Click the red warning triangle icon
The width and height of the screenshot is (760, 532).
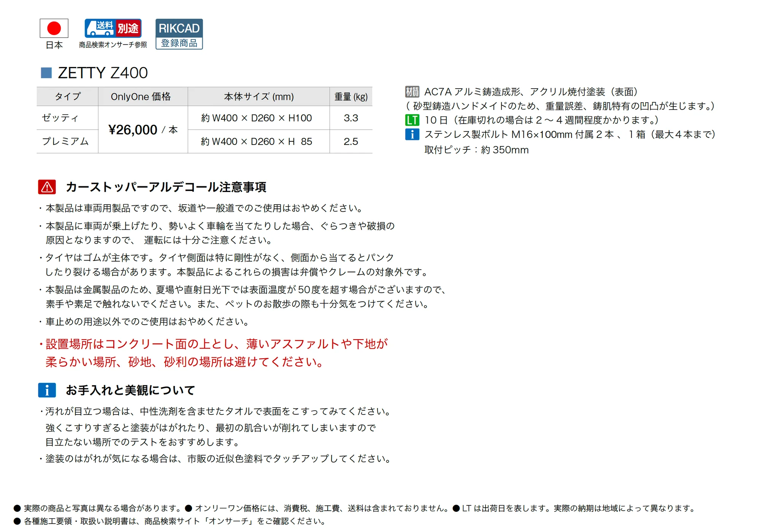coord(47,187)
